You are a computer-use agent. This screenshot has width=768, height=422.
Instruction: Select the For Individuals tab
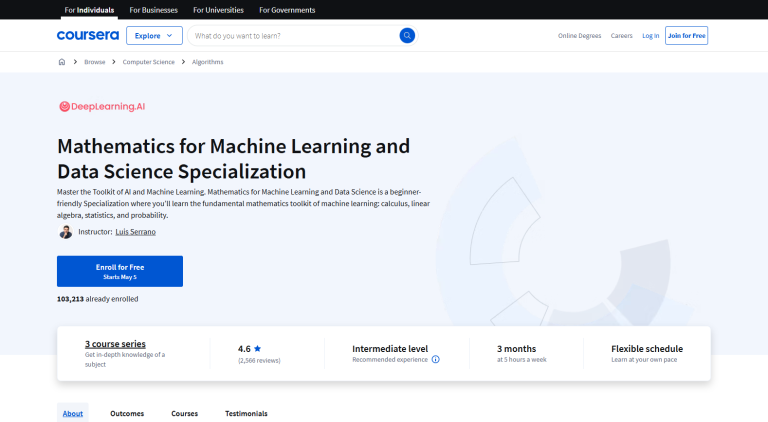[89, 10]
